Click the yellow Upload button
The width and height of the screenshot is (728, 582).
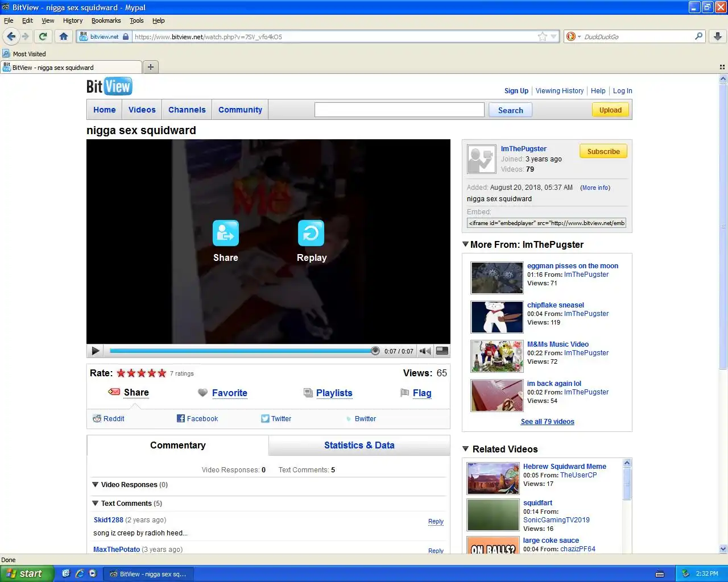(610, 110)
